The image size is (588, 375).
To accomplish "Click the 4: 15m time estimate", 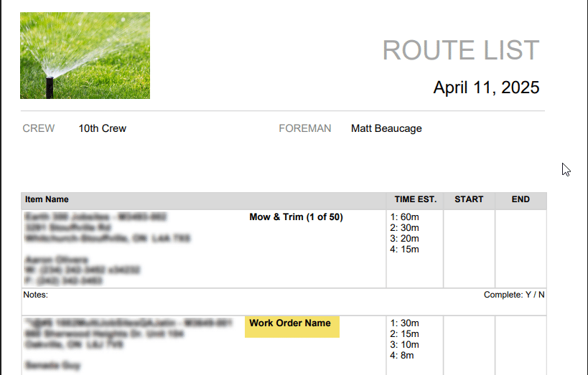I will click(404, 250).
